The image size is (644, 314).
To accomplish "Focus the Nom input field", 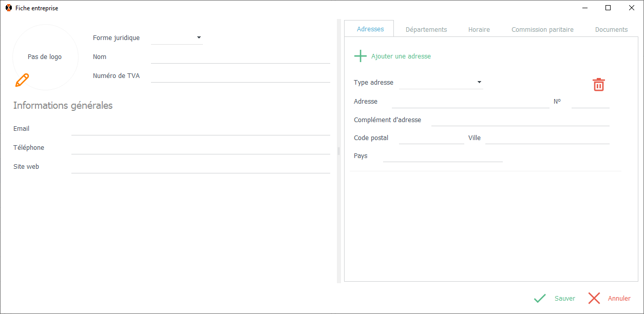I will point(240,57).
